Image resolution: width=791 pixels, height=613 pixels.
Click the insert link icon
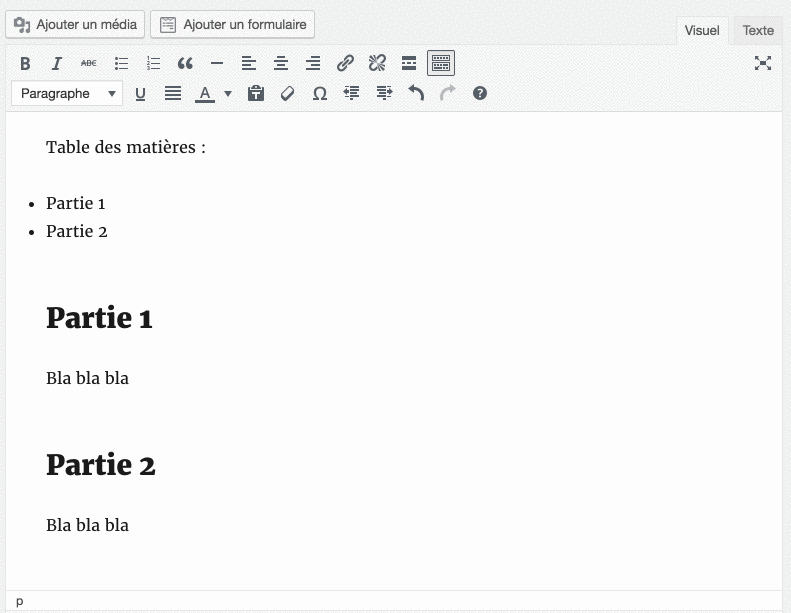345,63
